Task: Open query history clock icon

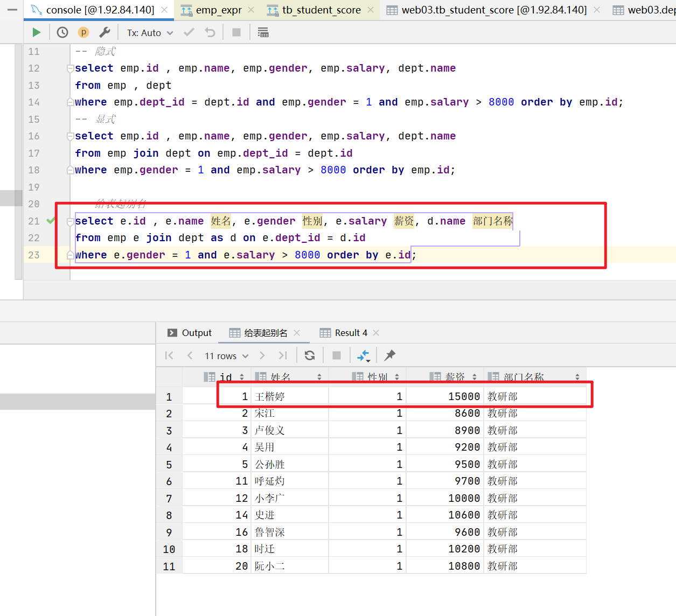Action: coord(62,33)
